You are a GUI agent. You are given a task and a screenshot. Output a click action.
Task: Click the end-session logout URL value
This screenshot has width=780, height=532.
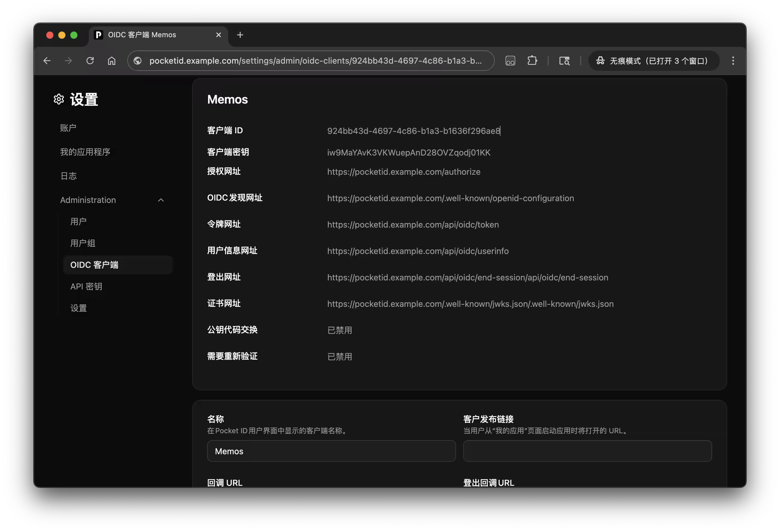pyautogui.click(x=467, y=278)
